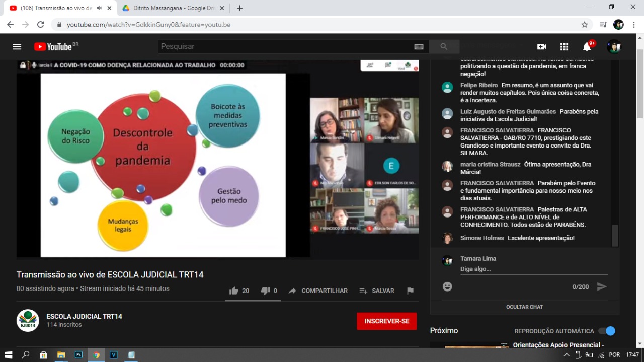Mute the YouTube tab audio
The height and width of the screenshot is (362, 644).
(99, 8)
